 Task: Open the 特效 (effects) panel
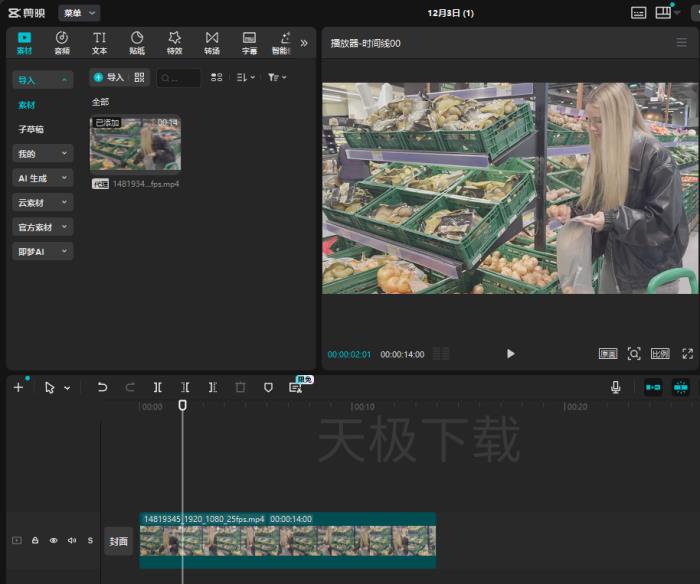[x=174, y=42]
